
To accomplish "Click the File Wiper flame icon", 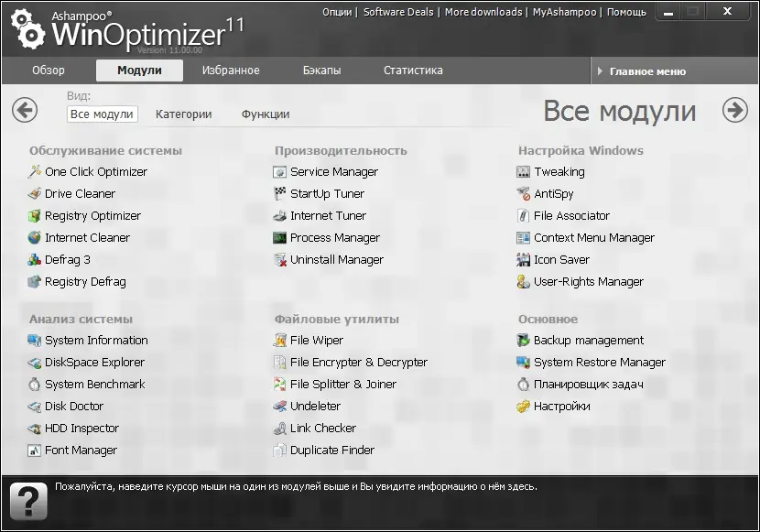I will 279,340.
